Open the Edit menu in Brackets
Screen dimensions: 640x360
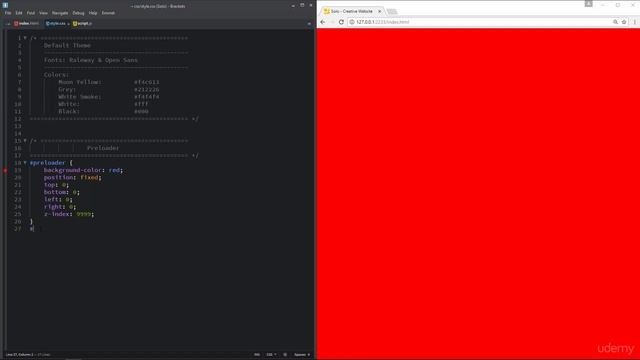pyautogui.click(x=19, y=13)
